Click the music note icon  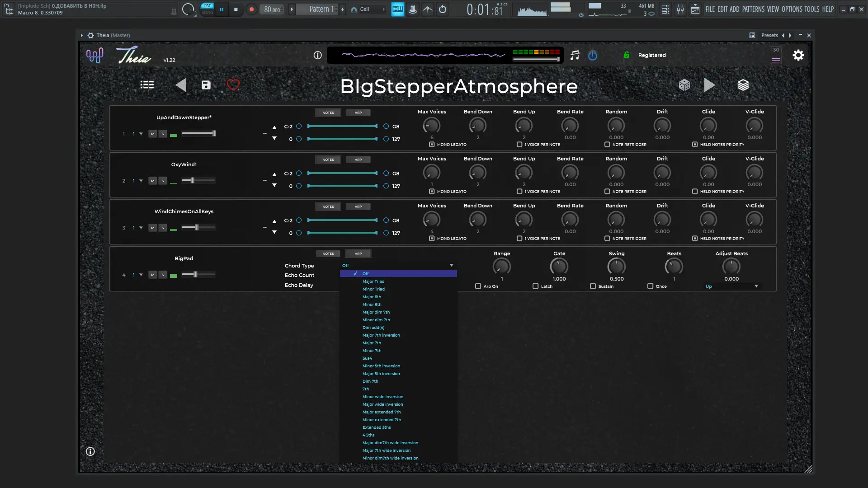(575, 55)
